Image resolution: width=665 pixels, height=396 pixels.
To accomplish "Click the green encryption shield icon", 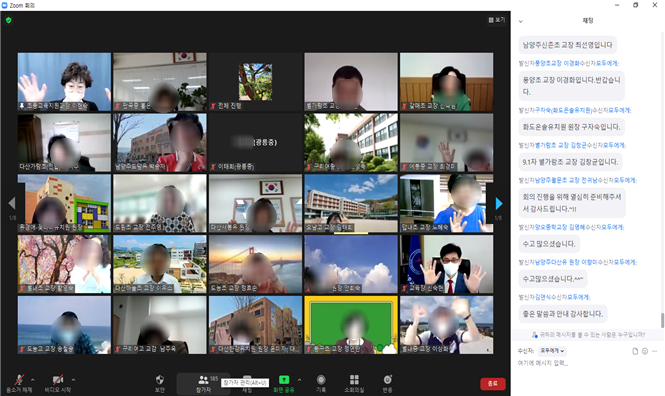I will click(x=8, y=20).
